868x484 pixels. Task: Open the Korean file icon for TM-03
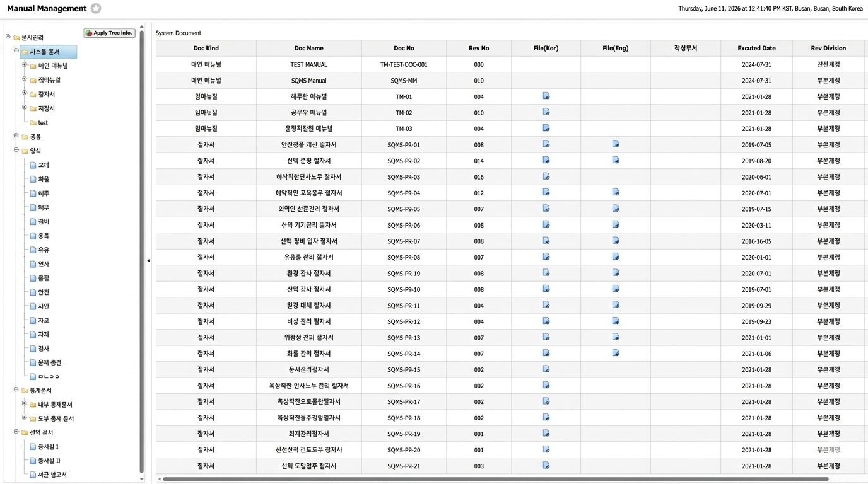pos(546,128)
